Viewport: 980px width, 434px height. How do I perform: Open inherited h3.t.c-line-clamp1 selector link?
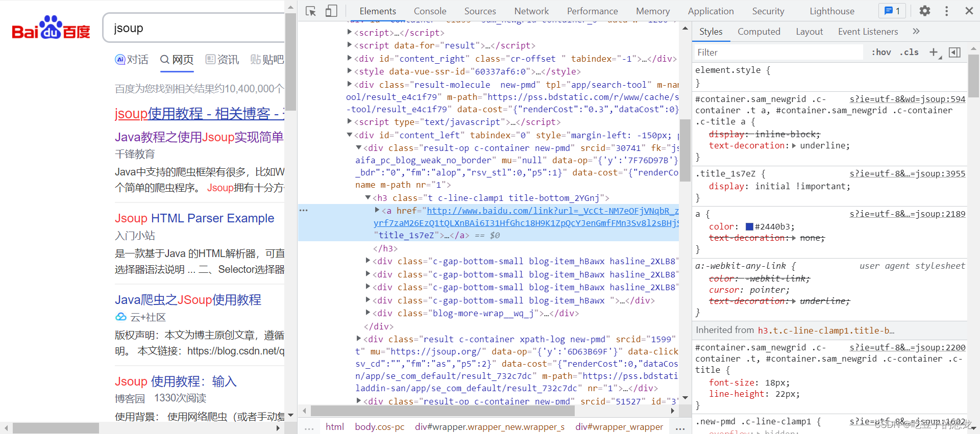click(x=826, y=330)
